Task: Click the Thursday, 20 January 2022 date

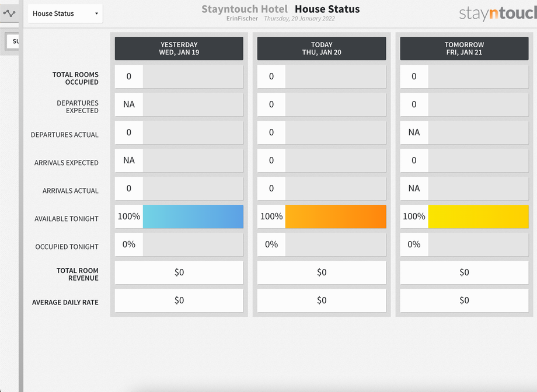Action: click(299, 19)
